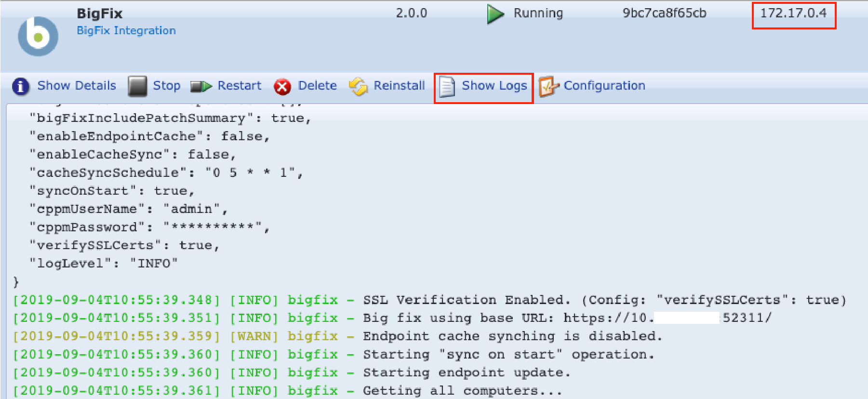
Task: Click the red Delete X icon
Action: (282, 87)
